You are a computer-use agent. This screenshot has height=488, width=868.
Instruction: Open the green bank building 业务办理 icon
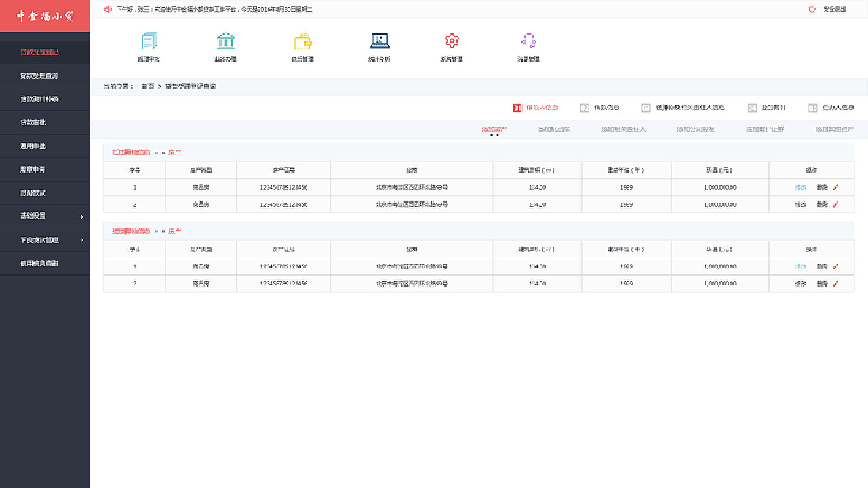[226, 41]
